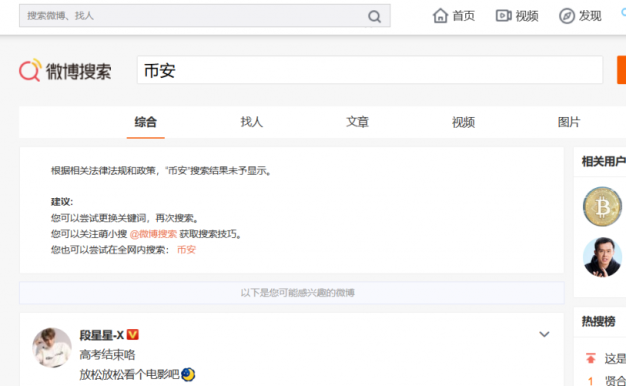Click the moon emoji in 段星星-X post

coord(188,374)
